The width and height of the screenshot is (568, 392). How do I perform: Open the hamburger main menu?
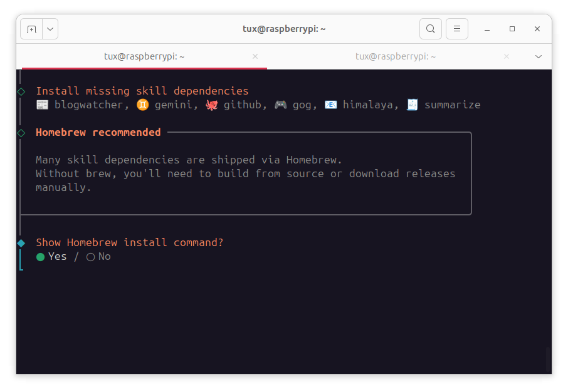click(x=457, y=29)
